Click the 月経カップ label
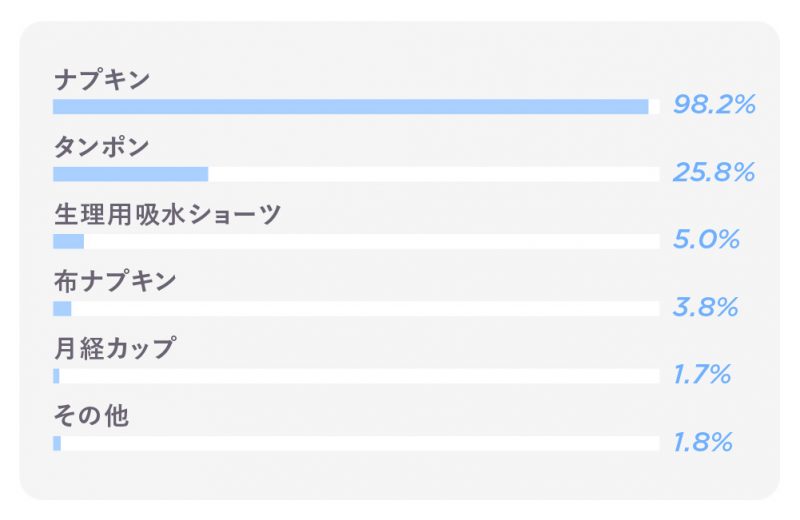This screenshot has height=520, width=800. [x=115, y=349]
